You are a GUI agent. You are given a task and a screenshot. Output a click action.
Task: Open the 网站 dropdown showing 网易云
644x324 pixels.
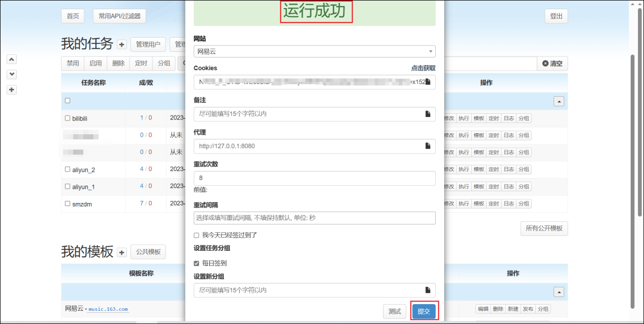click(314, 51)
